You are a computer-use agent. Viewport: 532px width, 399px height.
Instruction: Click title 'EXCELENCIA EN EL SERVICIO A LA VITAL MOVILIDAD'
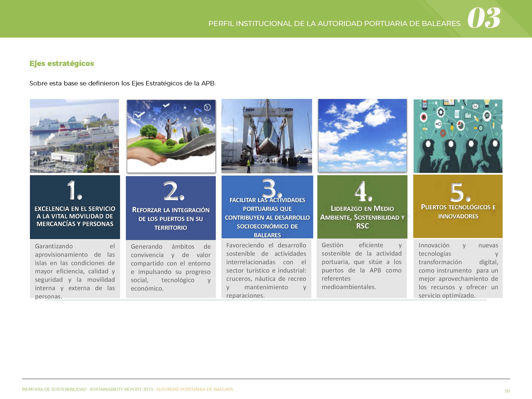point(75,216)
